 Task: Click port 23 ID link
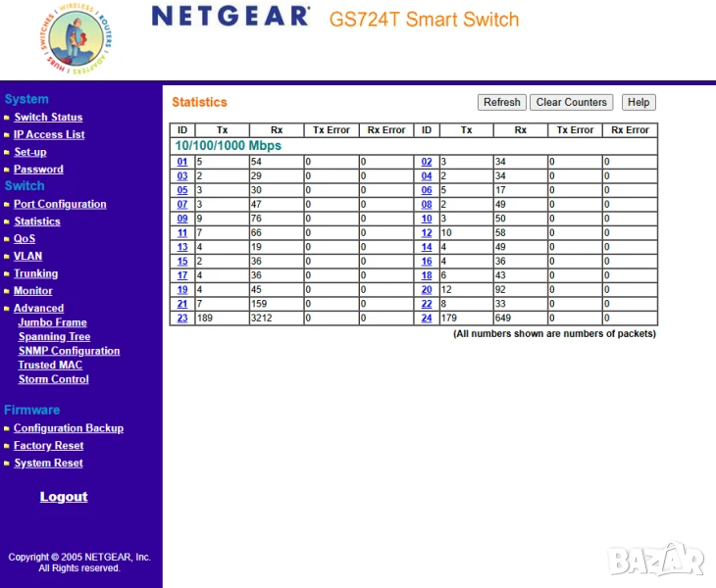click(x=182, y=318)
